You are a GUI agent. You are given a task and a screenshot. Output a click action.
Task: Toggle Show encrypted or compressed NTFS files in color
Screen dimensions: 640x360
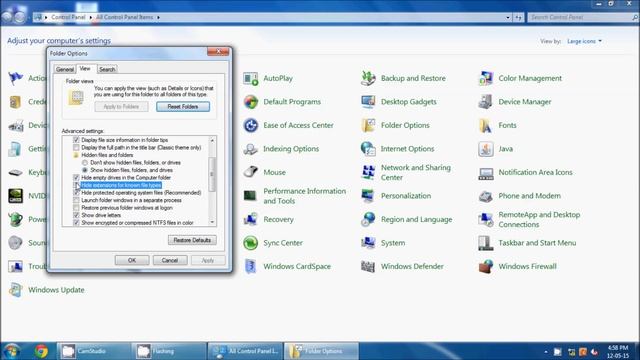pos(76,222)
